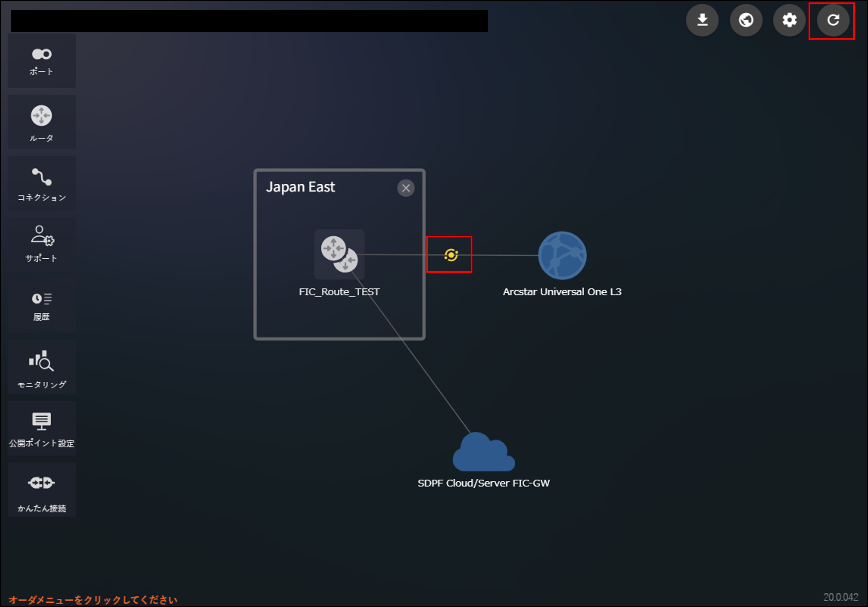Click the download icon button
Screen dimensions: 868x607
tap(702, 20)
